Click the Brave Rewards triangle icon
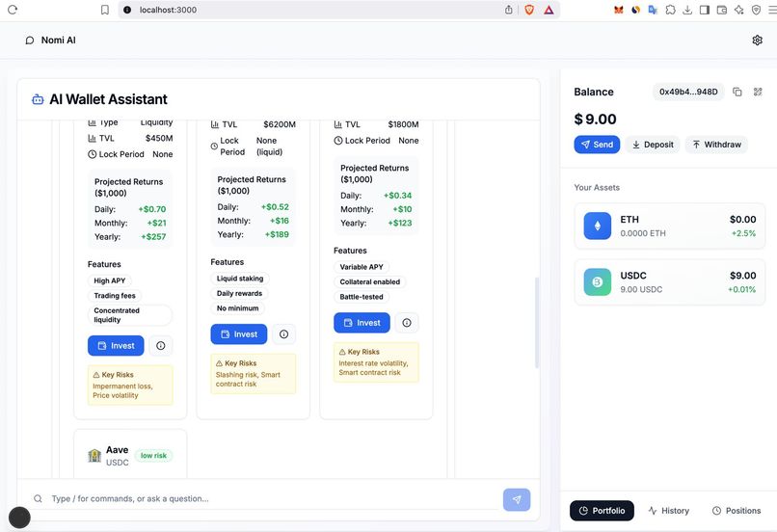The width and height of the screenshot is (777, 532). pos(549,10)
